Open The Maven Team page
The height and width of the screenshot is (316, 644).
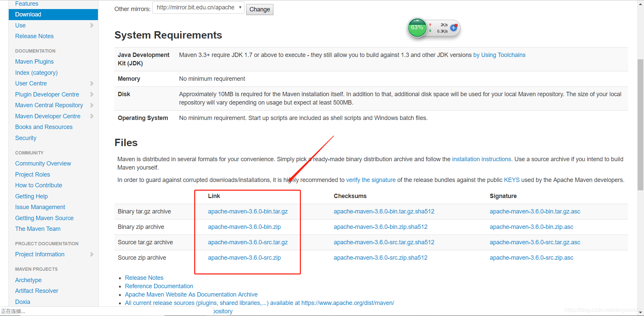38,229
